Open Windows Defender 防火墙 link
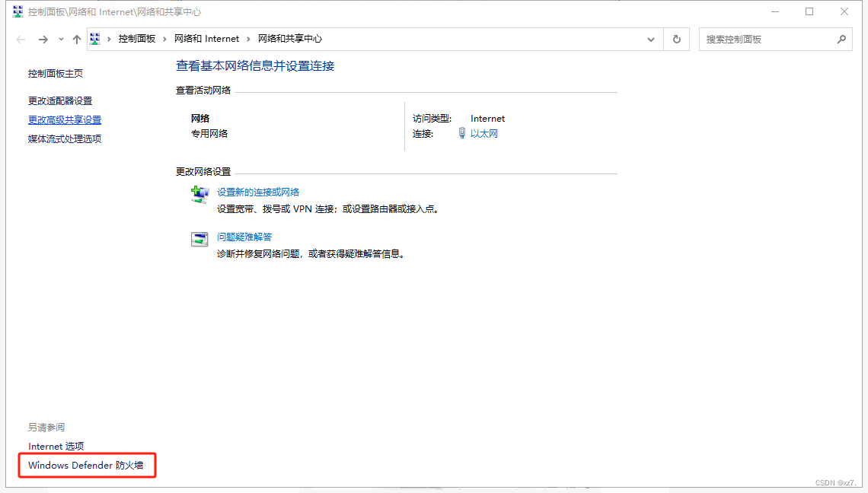868x493 pixels. pyautogui.click(x=85, y=466)
